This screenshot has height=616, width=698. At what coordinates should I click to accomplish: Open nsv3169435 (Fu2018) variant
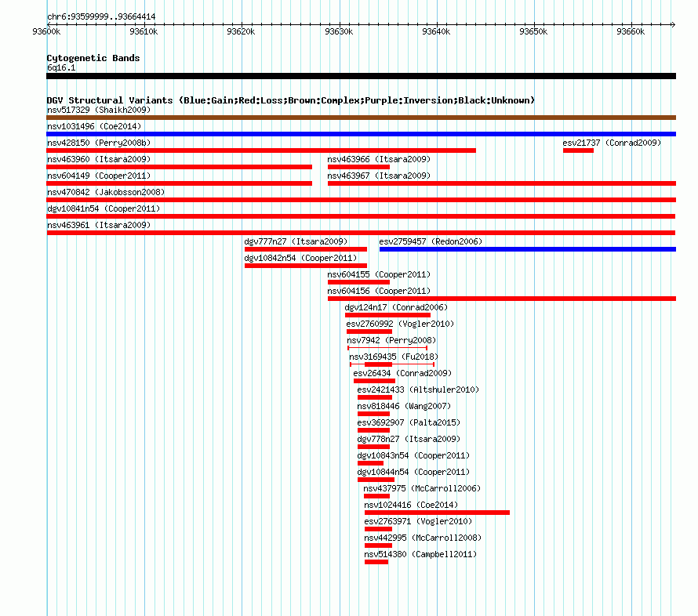[x=394, y=357]
